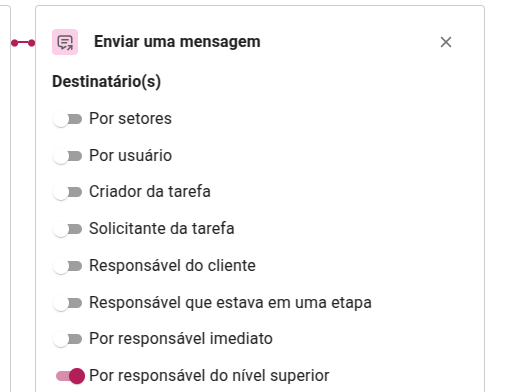Click the Por responsável do nível superior label

pos(209,376)
